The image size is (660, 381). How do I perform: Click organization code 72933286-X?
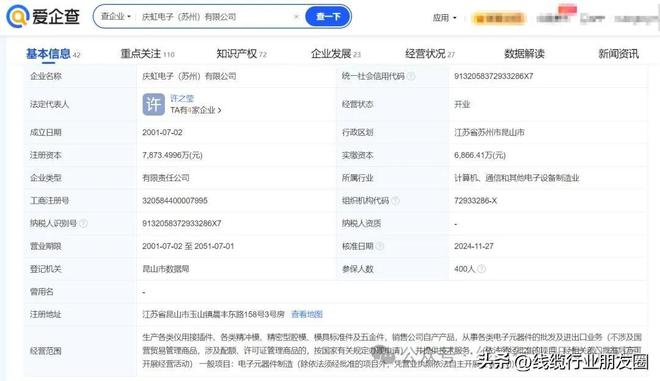(475, 201)
